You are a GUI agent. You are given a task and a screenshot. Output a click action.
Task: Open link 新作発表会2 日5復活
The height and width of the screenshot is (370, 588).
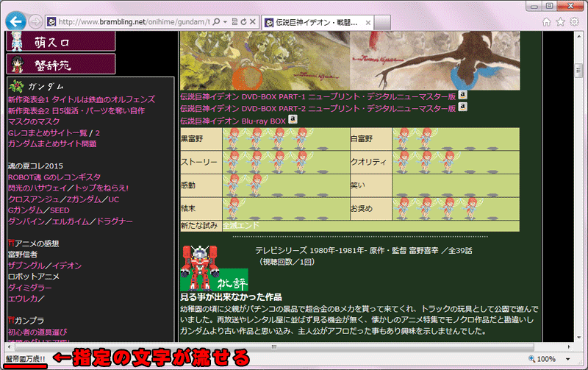(76, 110)
